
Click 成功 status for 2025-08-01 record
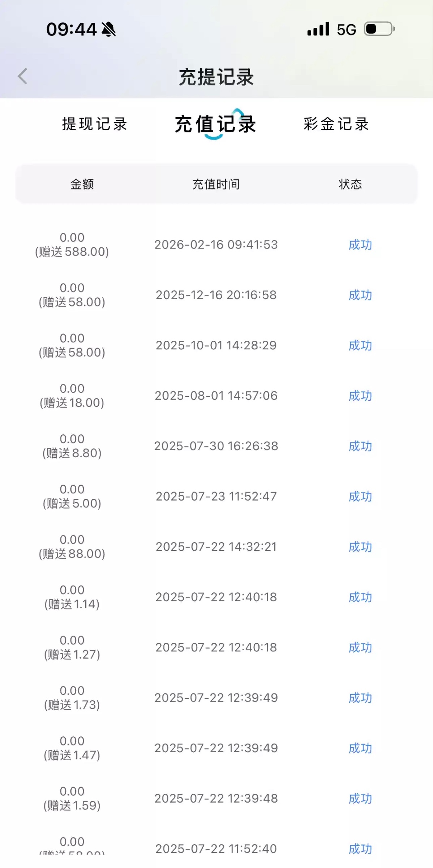click(360, 396)
